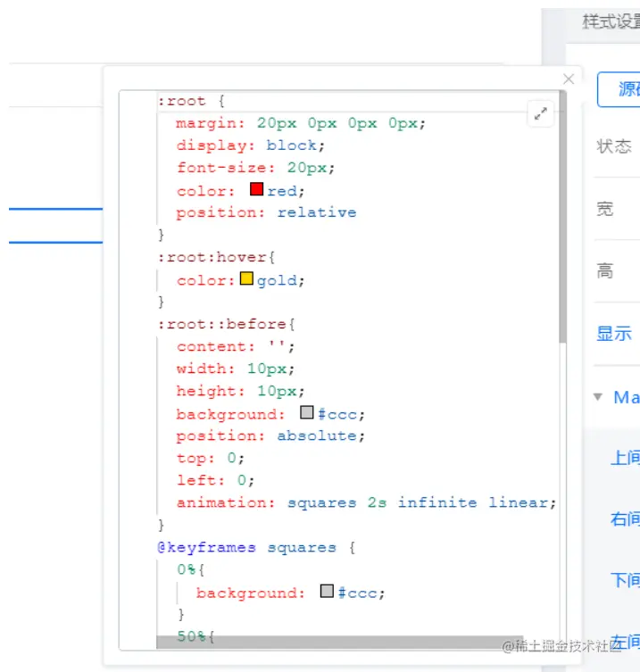
Task: Expand the Margin section triangle
Action: tap(598, 396)
